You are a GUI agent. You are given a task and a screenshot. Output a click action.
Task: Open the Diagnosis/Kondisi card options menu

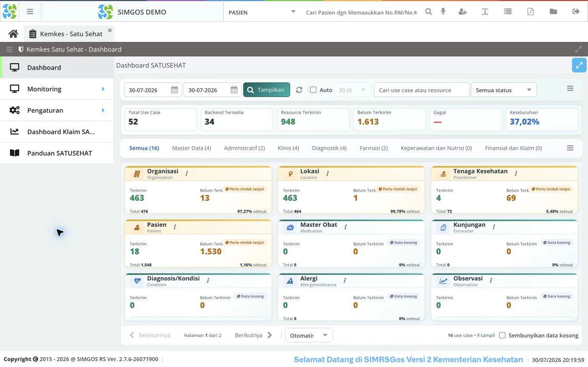208,280
